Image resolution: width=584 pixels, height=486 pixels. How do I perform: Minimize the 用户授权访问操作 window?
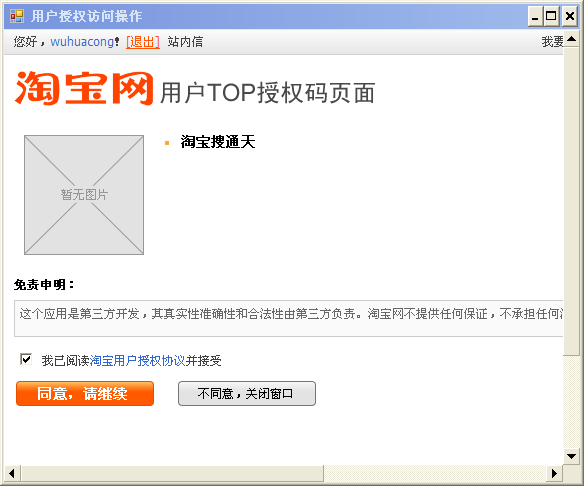pyautogui.click(x=535, y=16)
